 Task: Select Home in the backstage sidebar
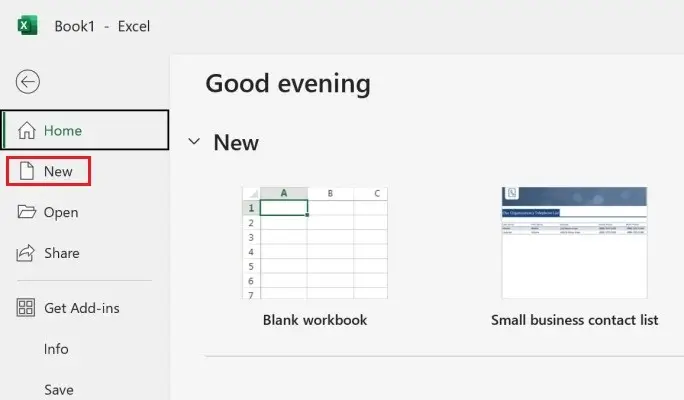(x=85, y=130)
